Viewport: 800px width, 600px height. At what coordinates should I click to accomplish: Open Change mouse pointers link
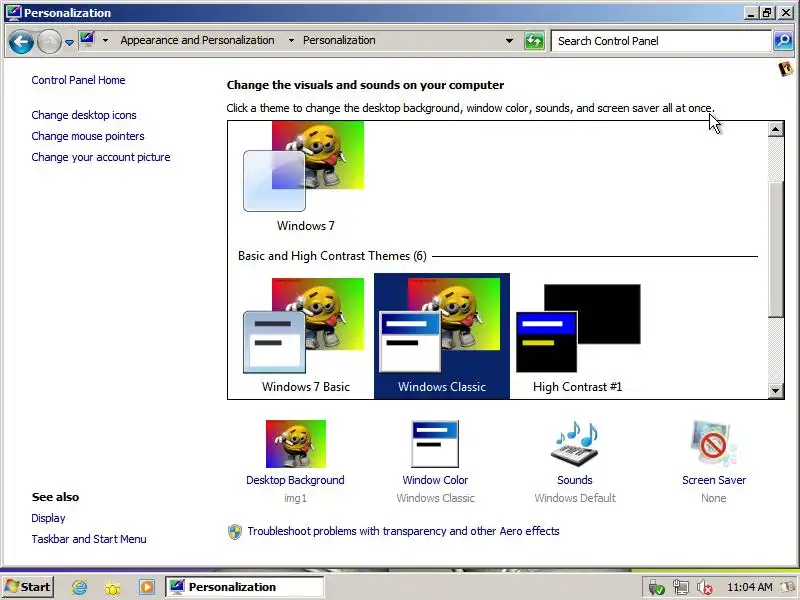pos(88,136)
